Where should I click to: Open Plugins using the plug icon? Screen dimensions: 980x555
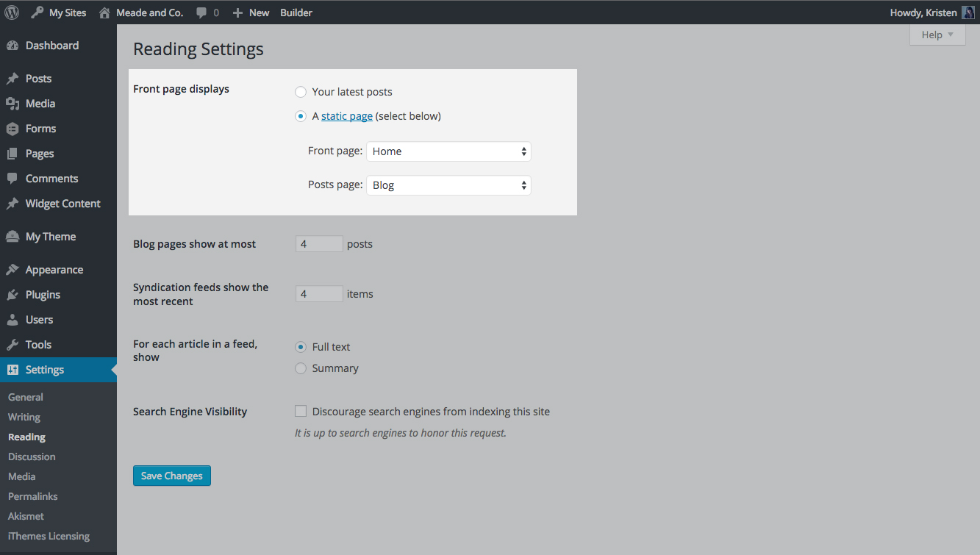12,295
